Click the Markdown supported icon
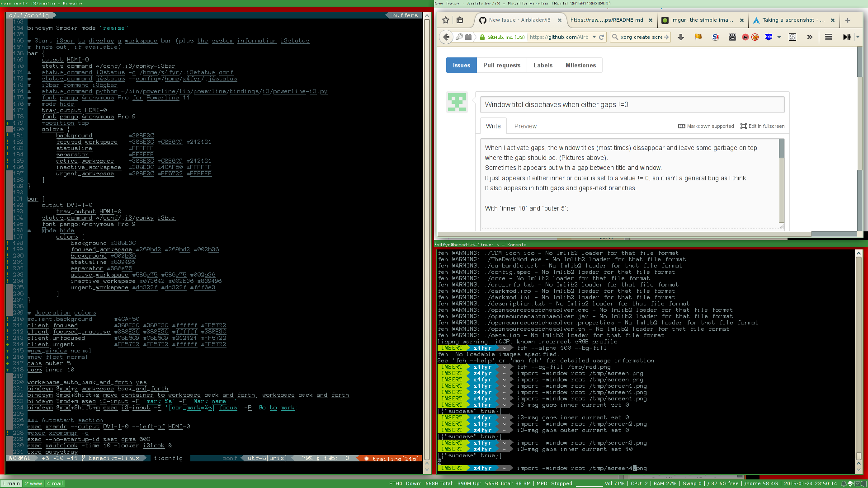This screenshot has width=868, height=488. tap(680, 126)
